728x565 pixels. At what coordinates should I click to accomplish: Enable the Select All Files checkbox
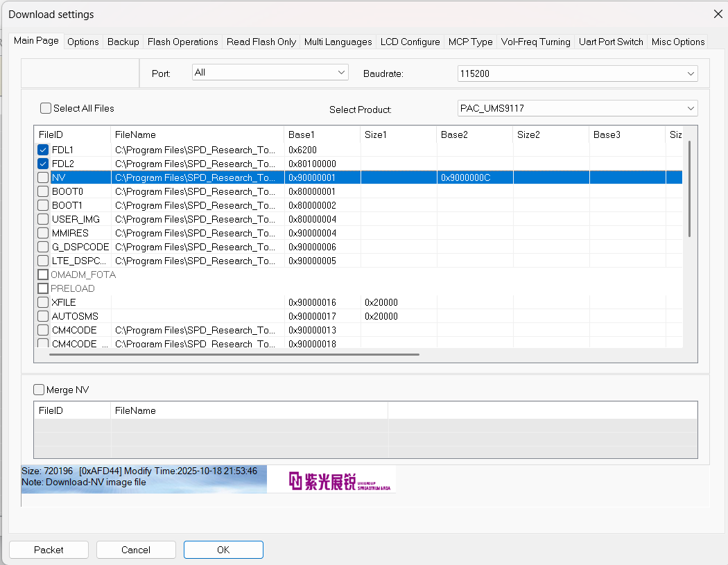click(x=46, y=108)
